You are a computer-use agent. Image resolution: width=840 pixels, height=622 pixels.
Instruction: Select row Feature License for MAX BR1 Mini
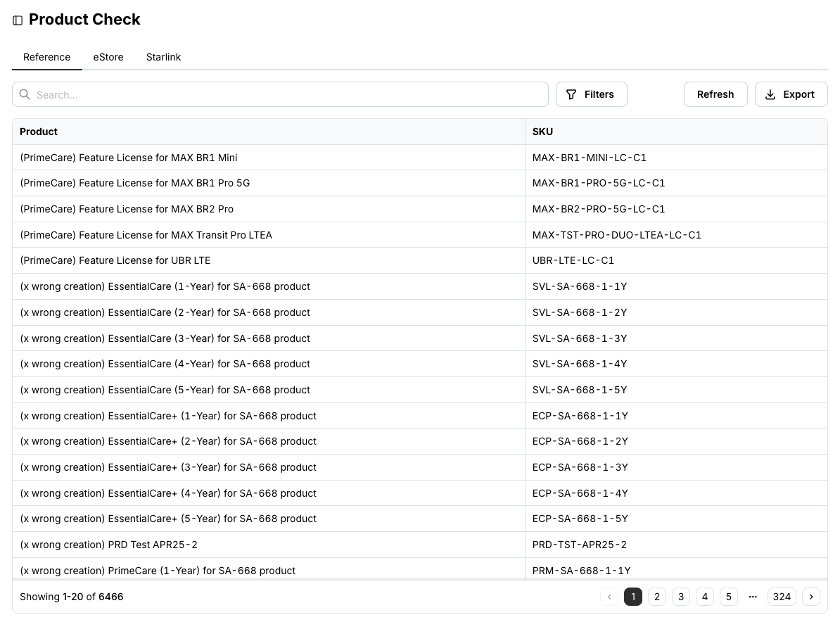pos(420,158)
